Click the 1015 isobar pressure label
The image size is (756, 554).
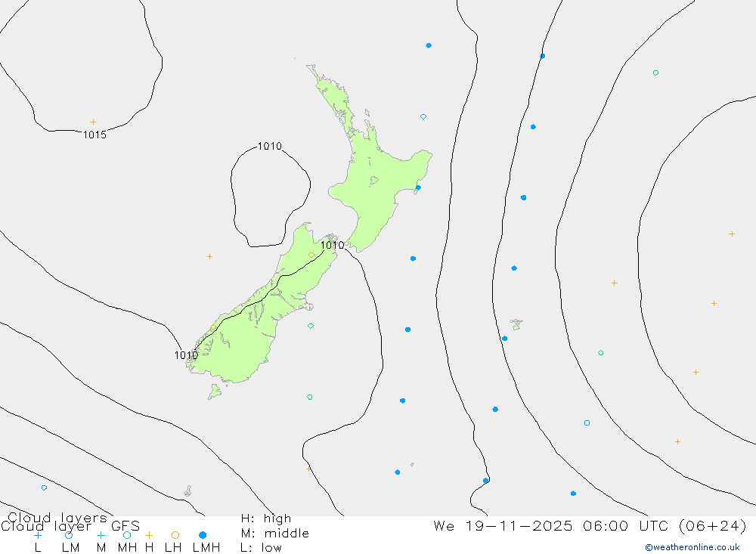point(94,135)
